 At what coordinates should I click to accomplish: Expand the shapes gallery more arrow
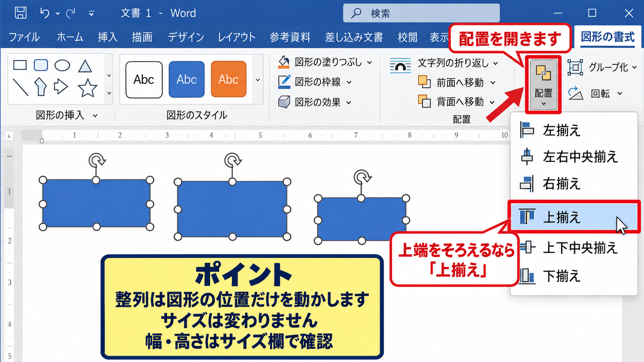click(x=109, y=93)
